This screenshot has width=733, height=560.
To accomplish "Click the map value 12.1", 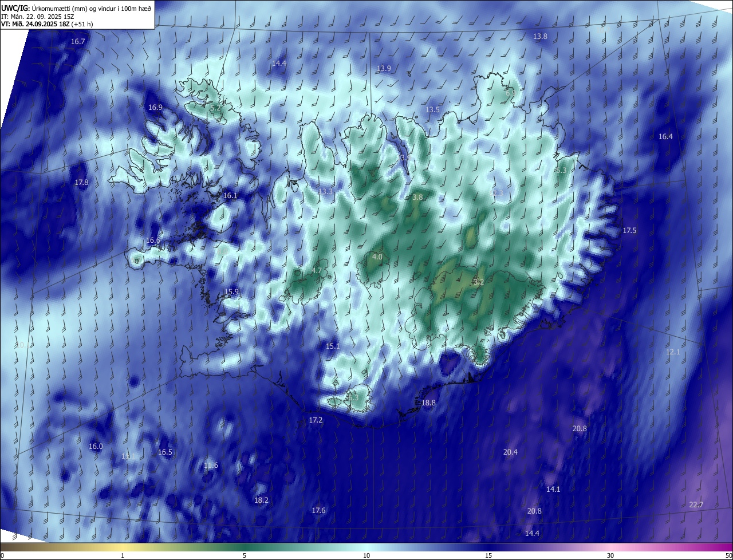I will (x=673, y=352).
